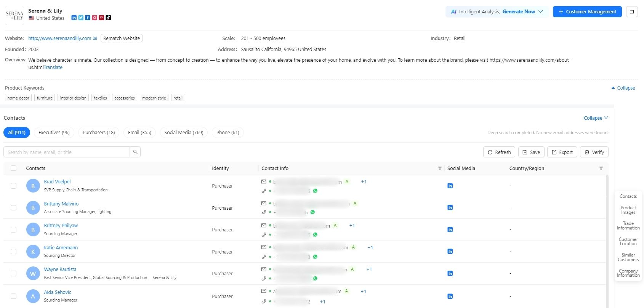Open Serena & Lily's Twitter profile icon
Screen dimensions: 644x308
point(81,18)
